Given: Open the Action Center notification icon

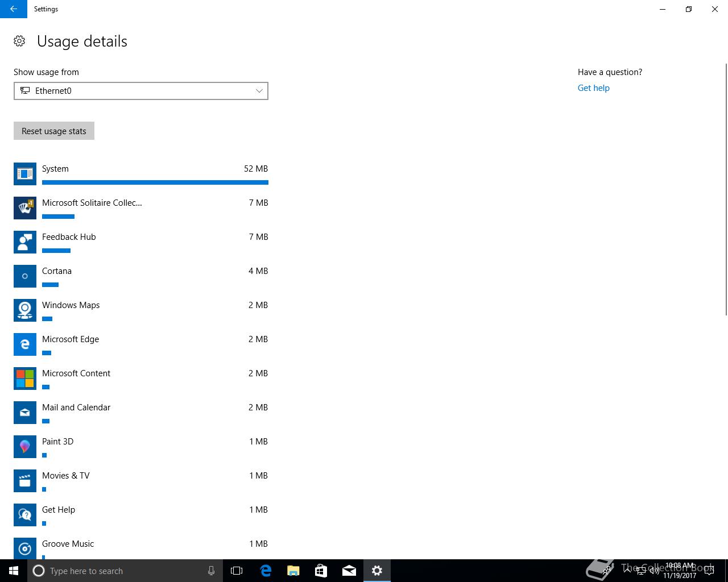Looking at the screenshot, I should tap(709, 571).
